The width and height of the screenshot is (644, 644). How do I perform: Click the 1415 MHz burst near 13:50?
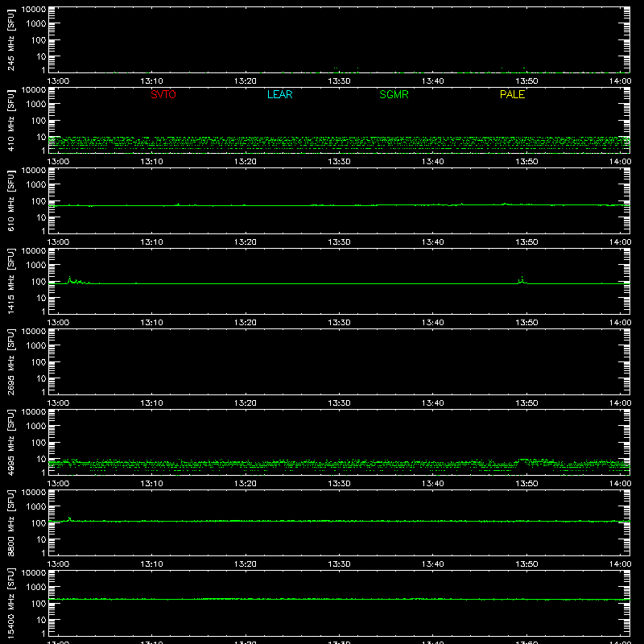[x=522, y=280]
